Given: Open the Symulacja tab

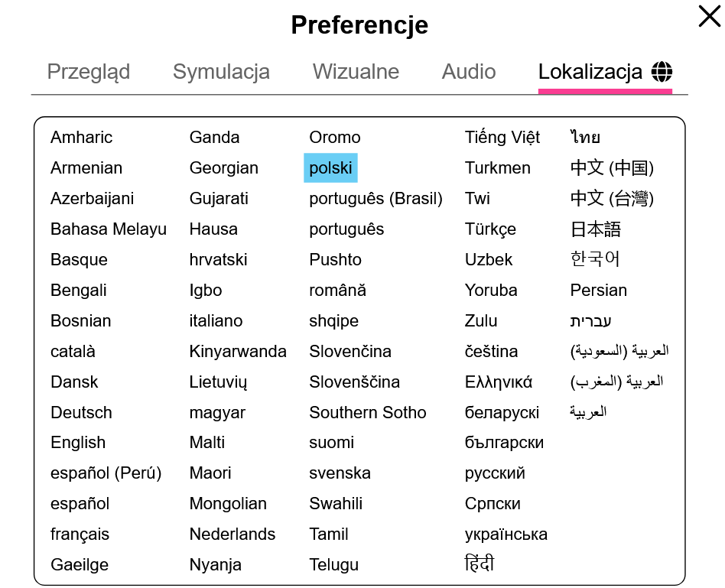Looking at the screenshot, I should click(221, 72).
